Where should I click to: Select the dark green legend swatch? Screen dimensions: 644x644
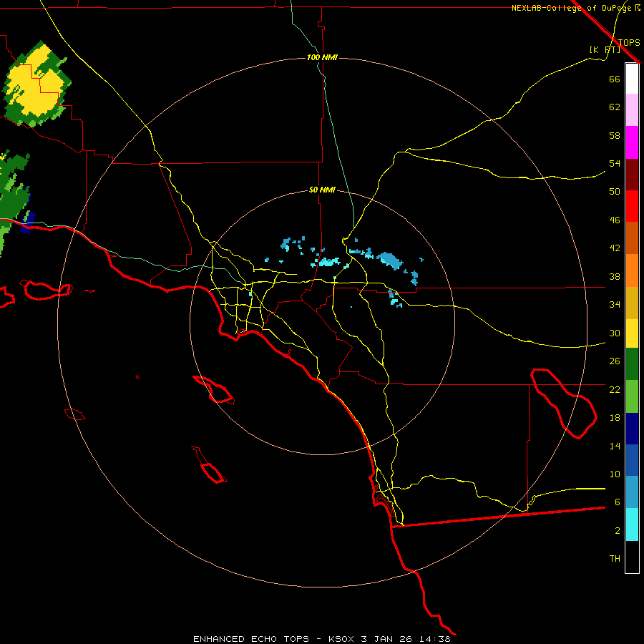click(632, 364)
